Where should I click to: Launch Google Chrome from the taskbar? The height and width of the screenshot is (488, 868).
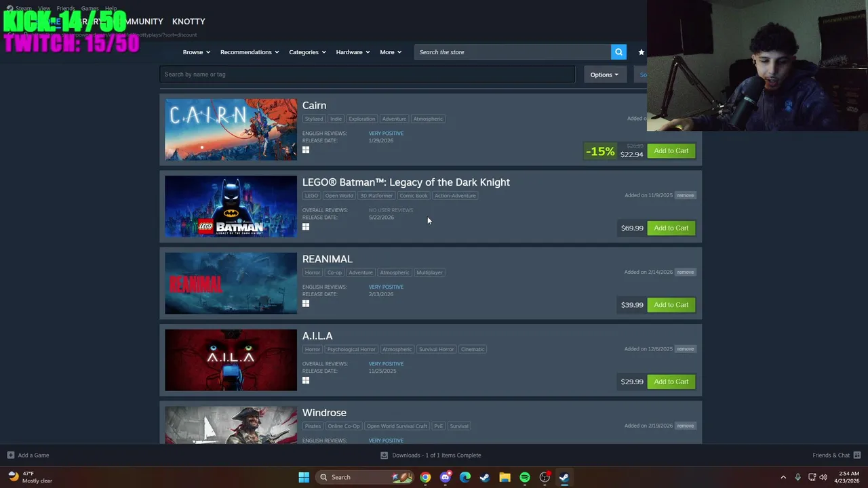point(425,477)
